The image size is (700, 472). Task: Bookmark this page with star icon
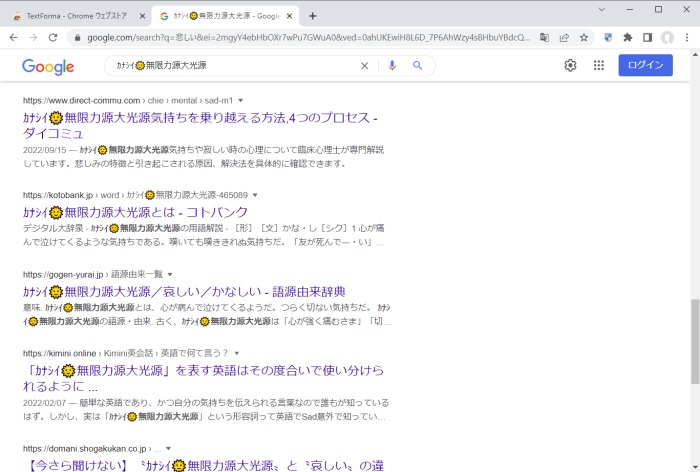[x=584, y=37]
